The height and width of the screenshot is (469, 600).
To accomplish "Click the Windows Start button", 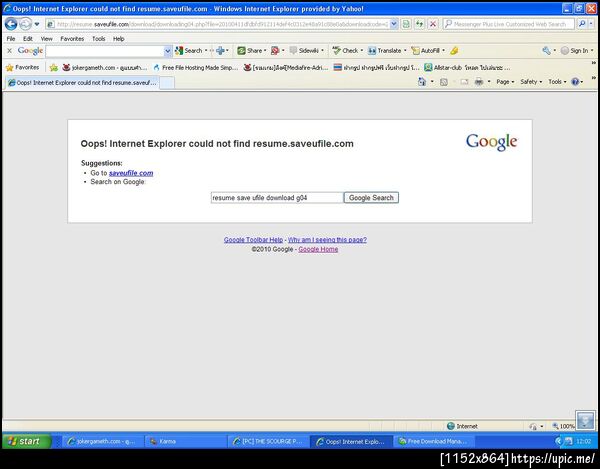I will tap(26, 441).
